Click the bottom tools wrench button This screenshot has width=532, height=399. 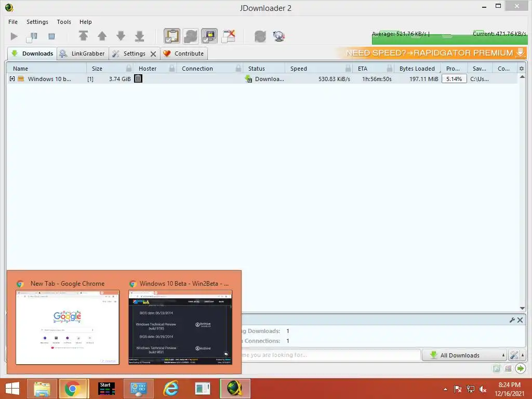pyautogui.click(x=514, y=355)
